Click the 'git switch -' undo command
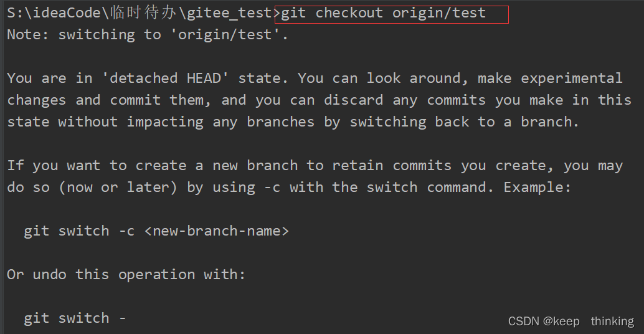Screen dimensions: 644x334 [75, 318]
